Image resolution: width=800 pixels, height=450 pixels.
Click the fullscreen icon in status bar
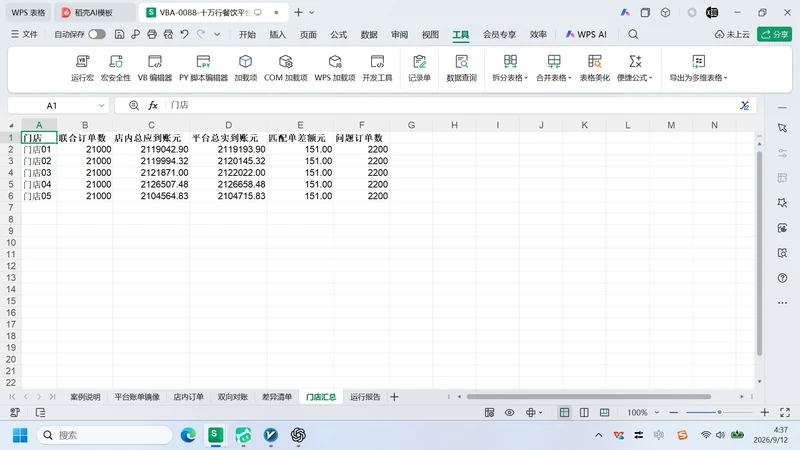pos(785,412)
